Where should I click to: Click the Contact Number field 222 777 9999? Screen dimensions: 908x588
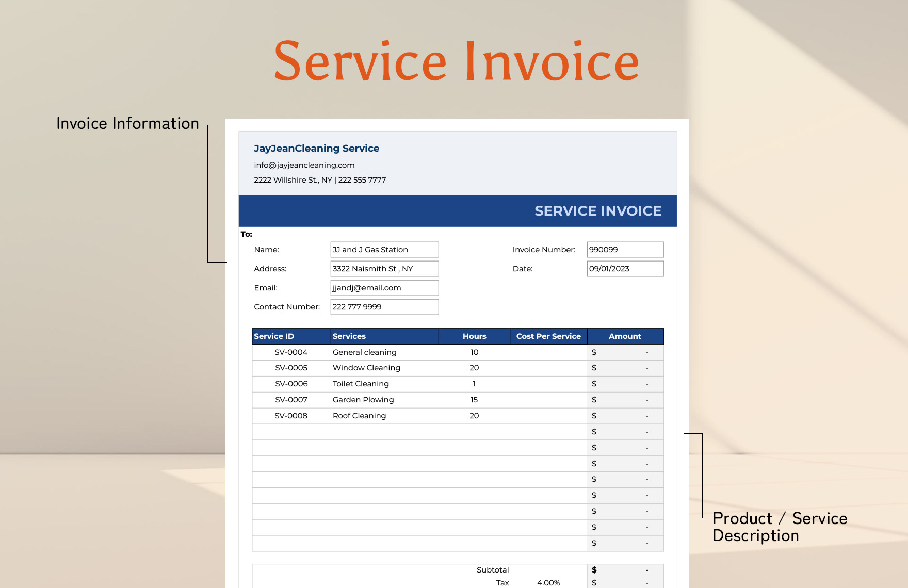(384, 306)
